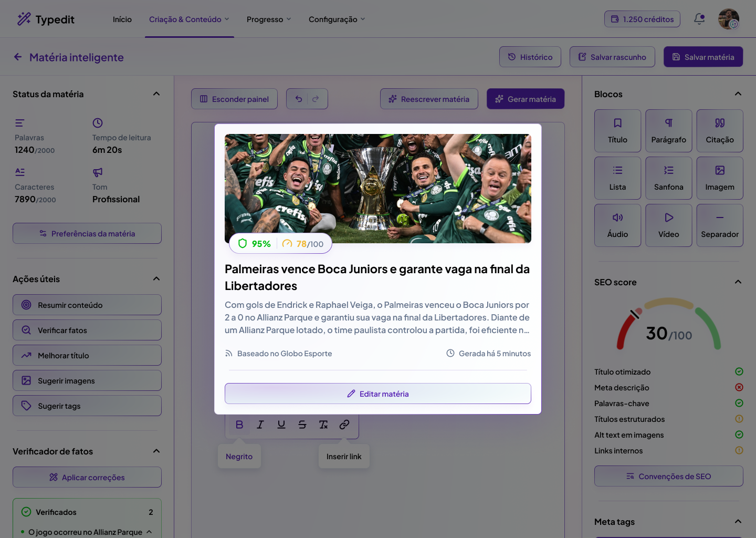
Task: Click Esconder painel
Action: pos(234,99)
